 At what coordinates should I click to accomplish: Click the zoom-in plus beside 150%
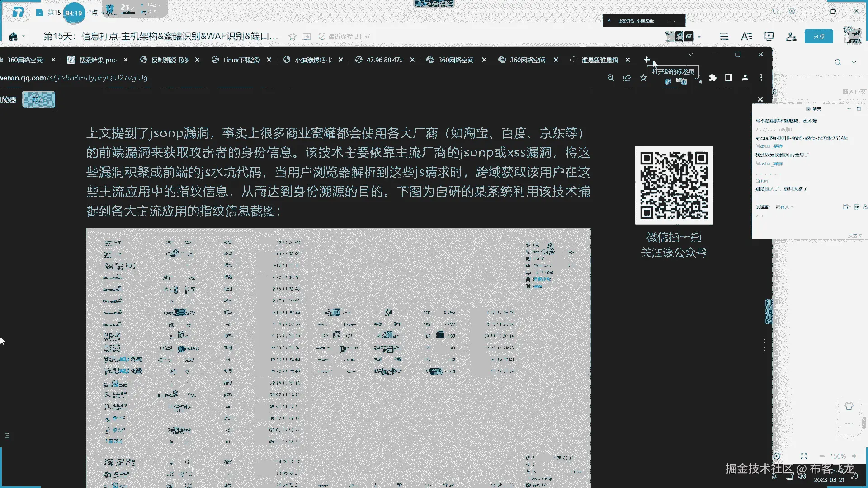coord(854,456)
